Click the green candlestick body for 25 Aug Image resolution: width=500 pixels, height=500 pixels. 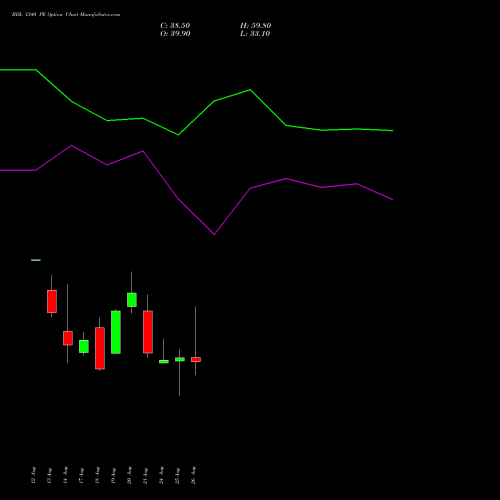(x=180, y=359)
